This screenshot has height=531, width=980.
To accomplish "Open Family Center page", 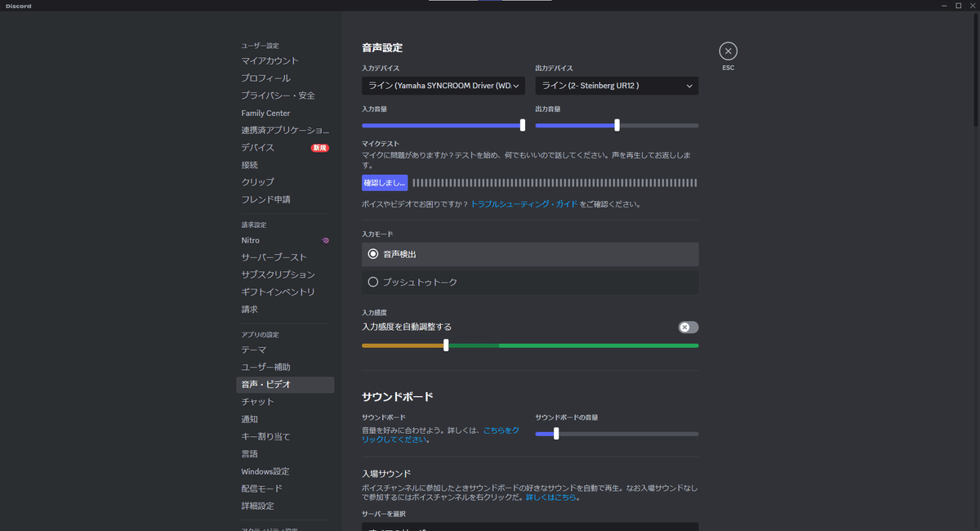I will 285,113.
